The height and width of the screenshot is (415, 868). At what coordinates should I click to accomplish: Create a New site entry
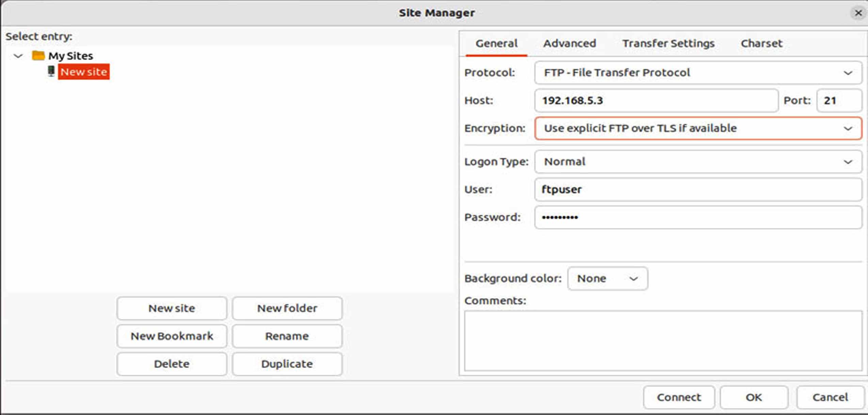pos(172,308)
